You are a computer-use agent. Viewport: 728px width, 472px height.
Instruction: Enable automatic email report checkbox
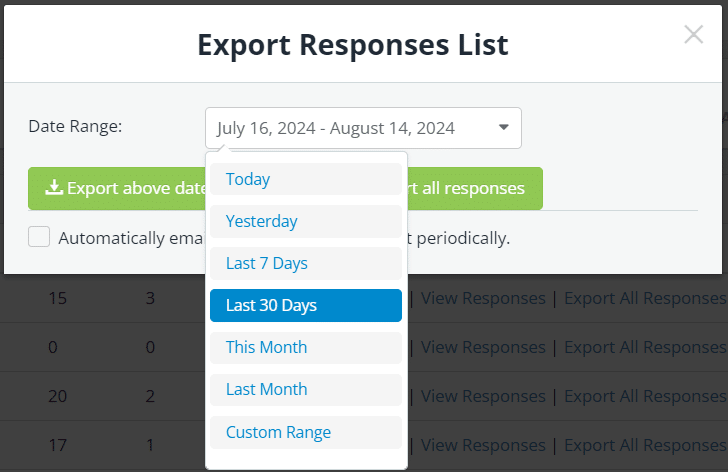(39, 237)
